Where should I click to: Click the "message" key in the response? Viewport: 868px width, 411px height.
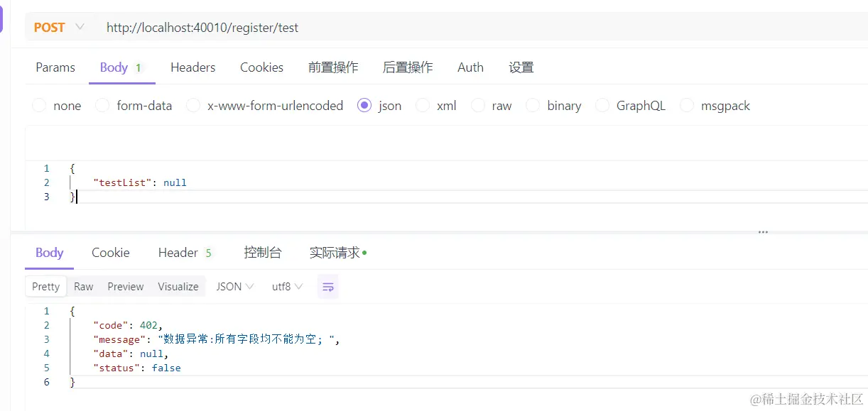(119, 339)
